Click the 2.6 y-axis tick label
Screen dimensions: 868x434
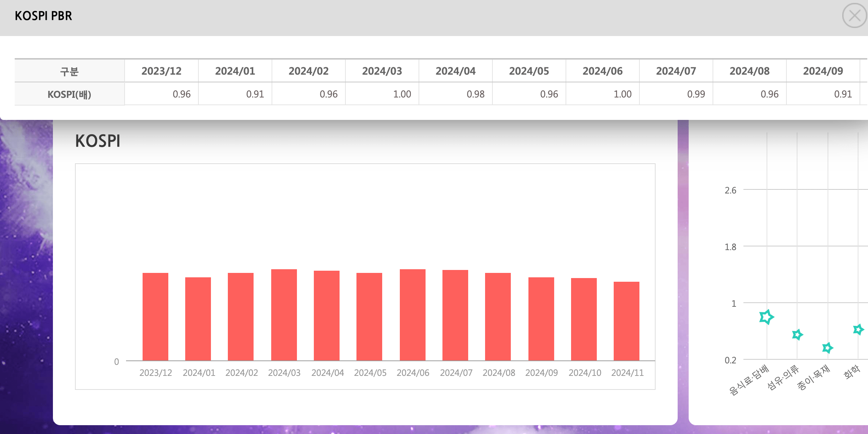(x=731, y=190)
